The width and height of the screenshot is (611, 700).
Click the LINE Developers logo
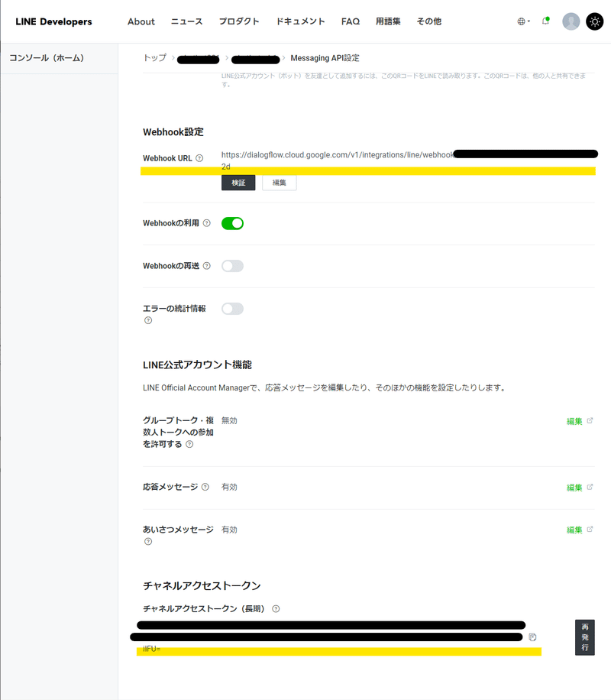point(53,21)
